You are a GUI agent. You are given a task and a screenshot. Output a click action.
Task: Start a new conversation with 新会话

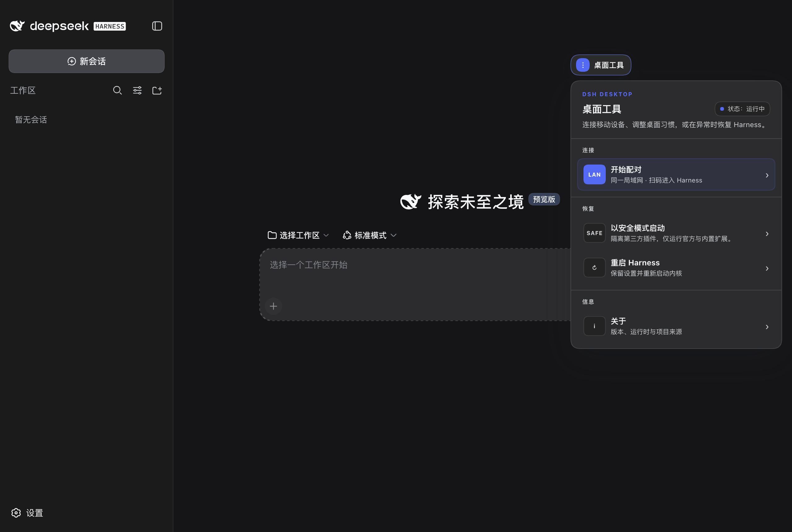point(87,62)
